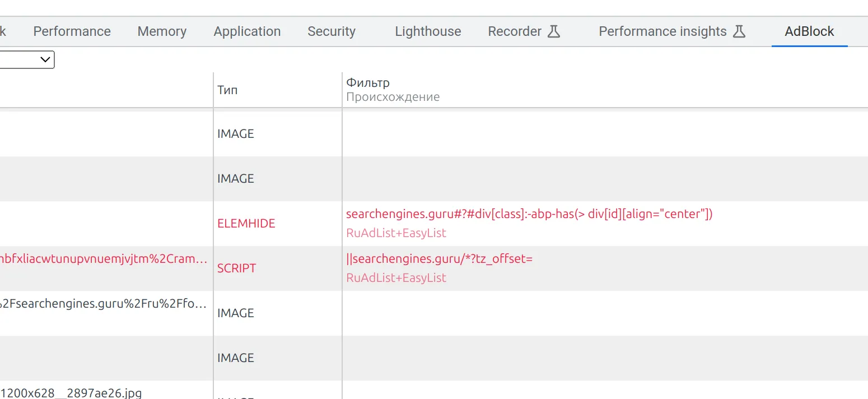Click the ||searchengines.guru/*?tz_offset= filter text
Viewport: 868px width, 399px height.
(439, 259)
